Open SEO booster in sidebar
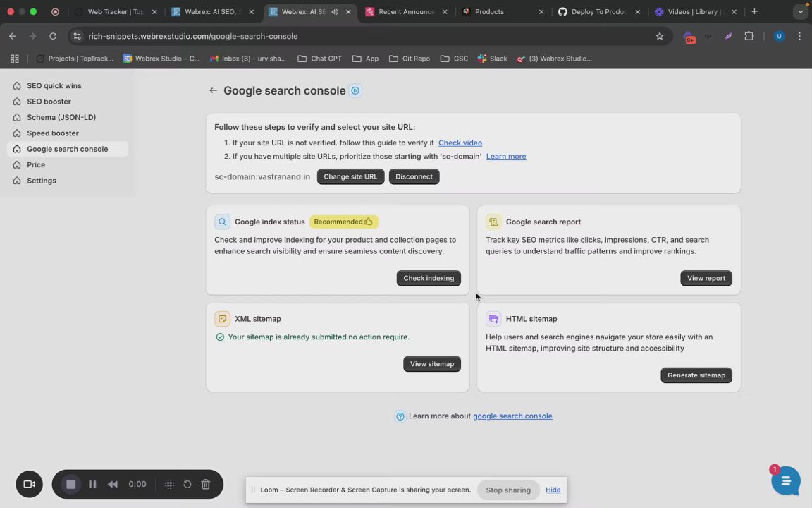812x508 pixels. pos(68,102)
